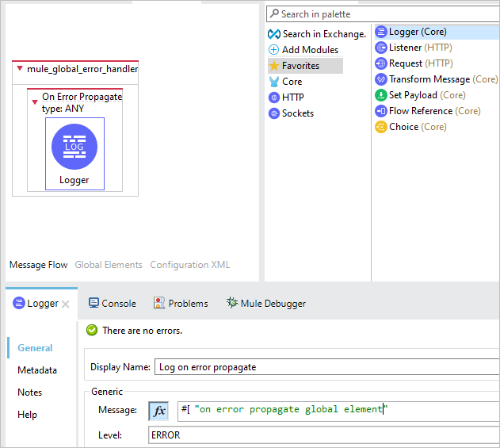Screen dimensions: 500x448
Task: Click the Console tab monitor icon
Action: pos(94,303)
